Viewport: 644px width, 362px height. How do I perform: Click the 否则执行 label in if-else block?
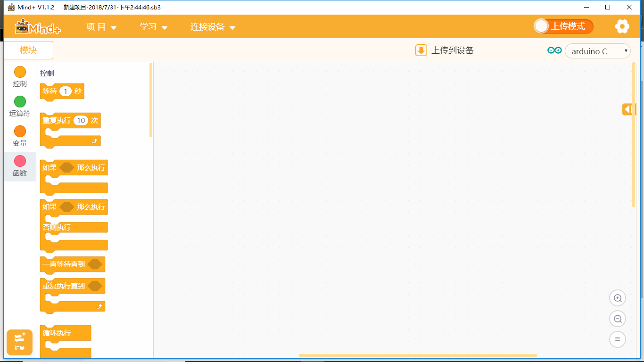click(x=57, y=227)
